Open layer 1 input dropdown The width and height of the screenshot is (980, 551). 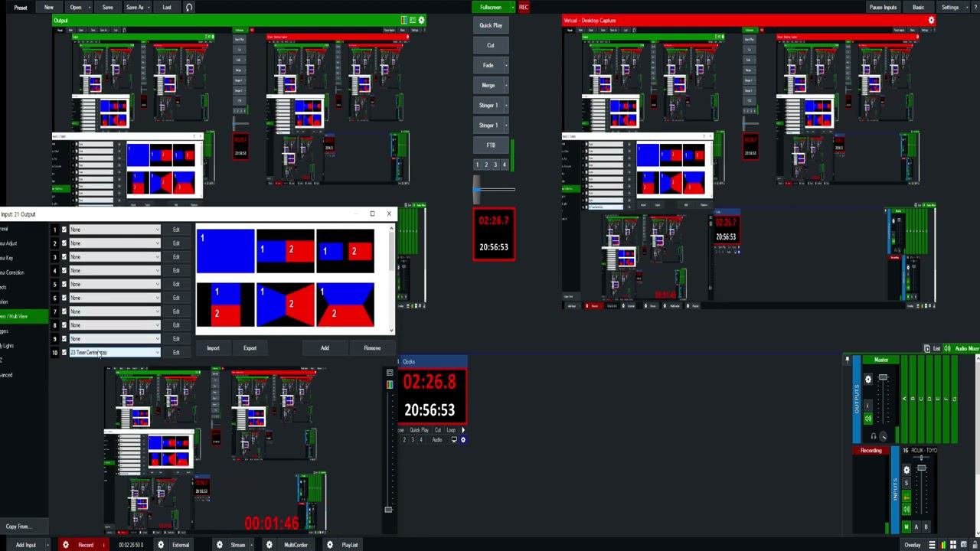pyautogui.click(x=115, y=230)
